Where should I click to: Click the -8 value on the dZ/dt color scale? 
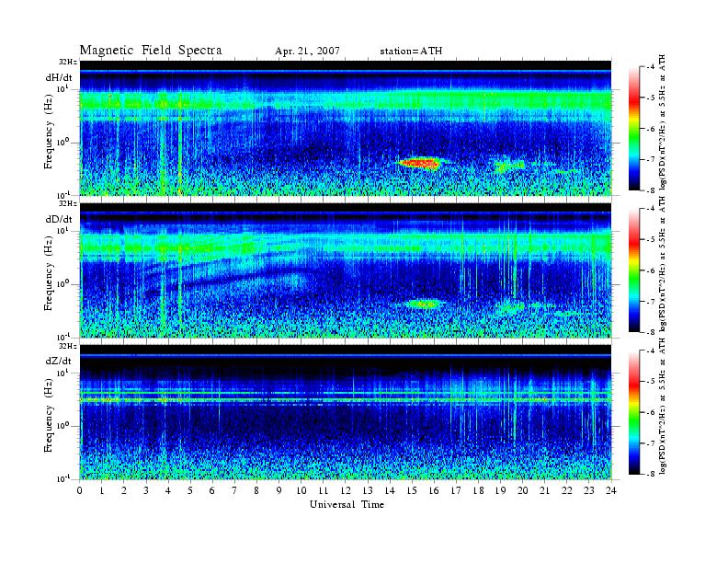(651, 474)
